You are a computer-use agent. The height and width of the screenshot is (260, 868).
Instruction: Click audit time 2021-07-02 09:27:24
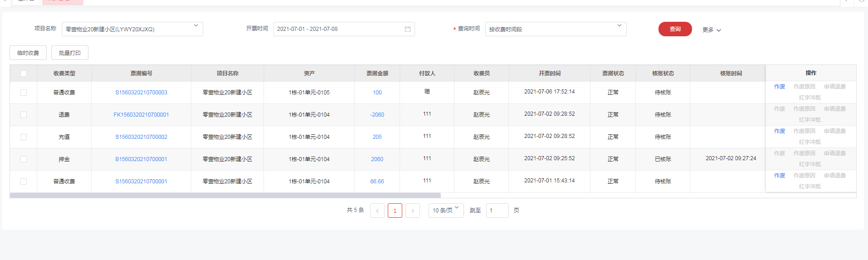[731, 158]
